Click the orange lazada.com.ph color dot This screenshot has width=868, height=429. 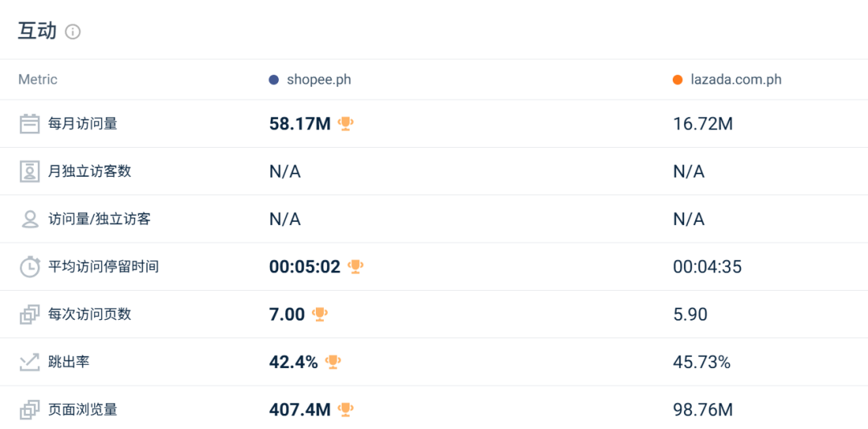tap(677, 80)
